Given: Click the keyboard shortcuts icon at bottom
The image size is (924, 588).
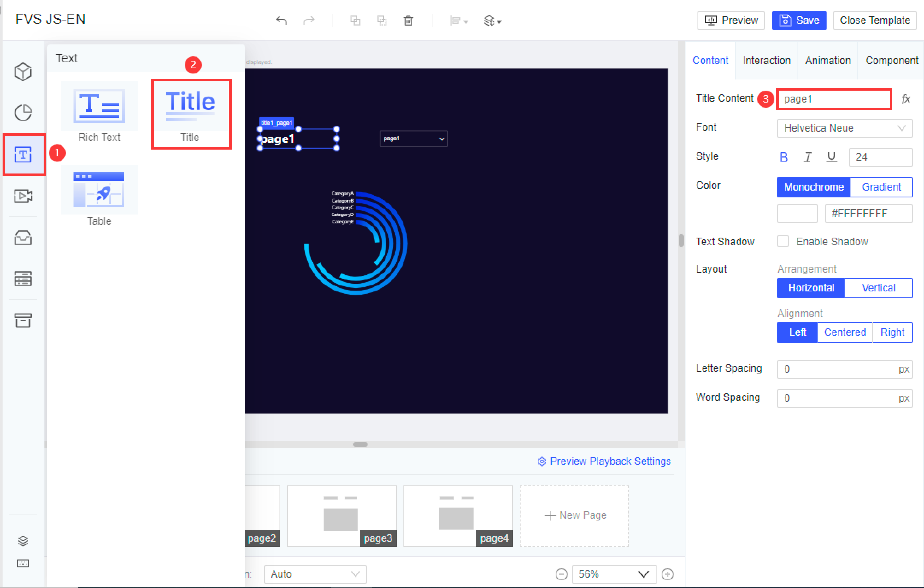Looking at the screenshot, I should pyautogui.click(x=23, y=563).
